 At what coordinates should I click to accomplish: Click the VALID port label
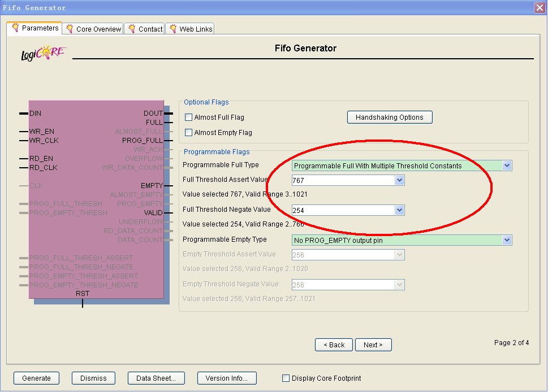pos(153,213)
